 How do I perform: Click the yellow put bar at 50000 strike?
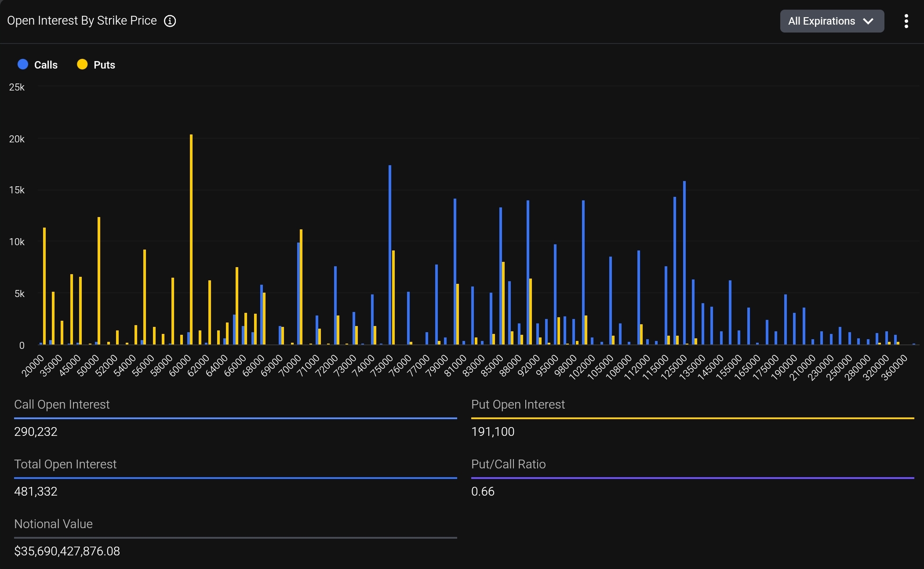click(99, 281)
